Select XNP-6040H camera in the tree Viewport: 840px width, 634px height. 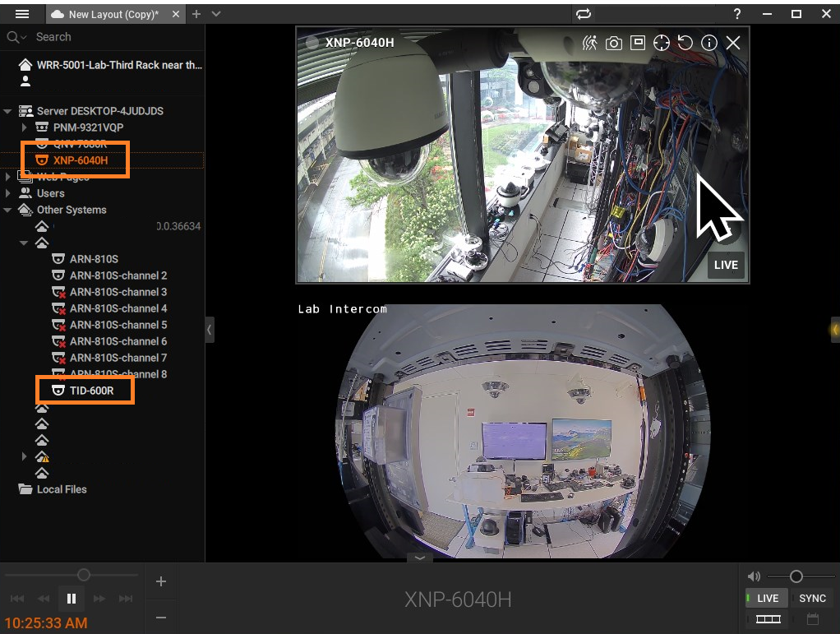pos(81,160)
